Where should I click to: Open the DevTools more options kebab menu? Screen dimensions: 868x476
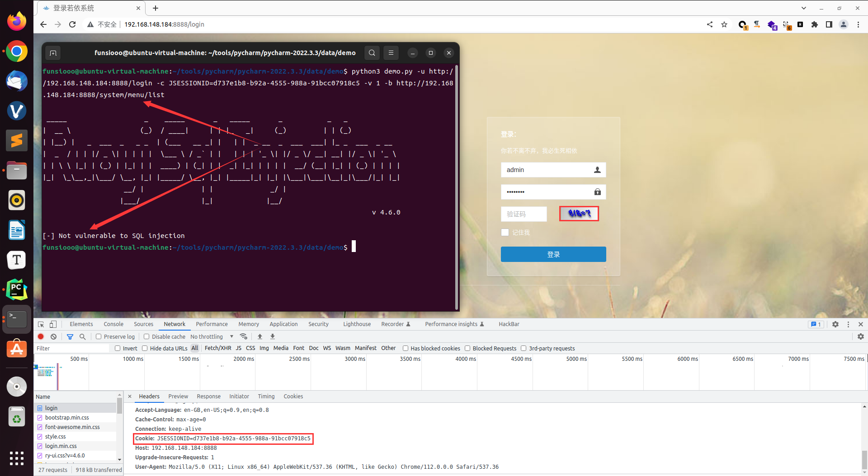(848, 324)
